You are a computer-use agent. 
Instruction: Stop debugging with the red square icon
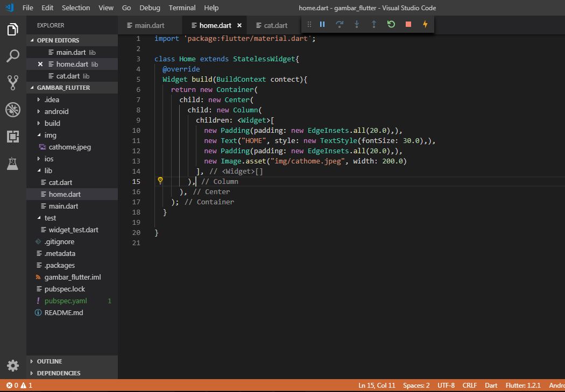point(408,24)
